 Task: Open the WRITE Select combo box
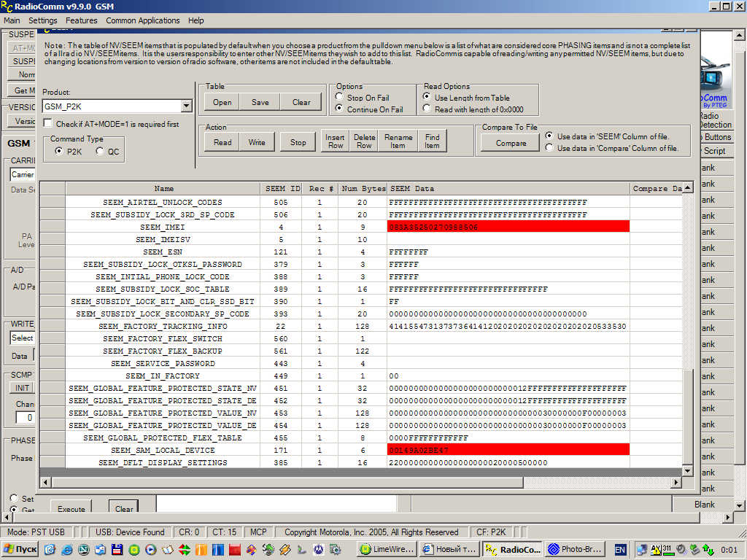(x=23, y=338)
